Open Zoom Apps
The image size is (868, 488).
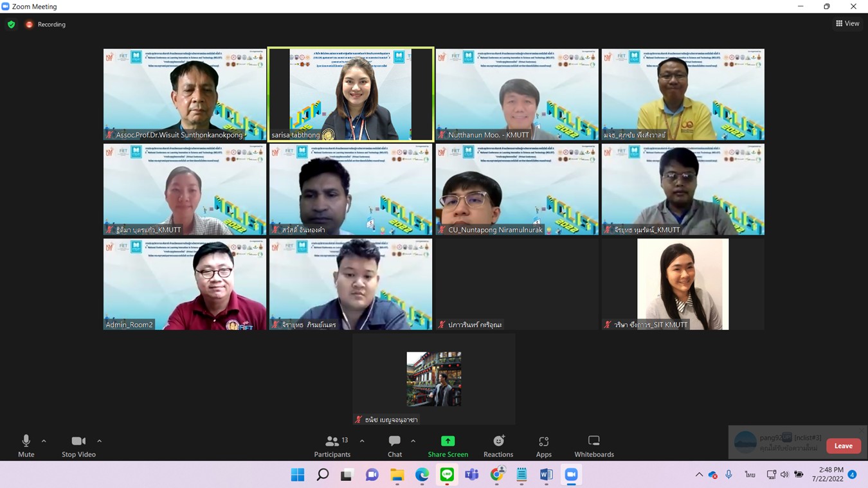[543, 445]
